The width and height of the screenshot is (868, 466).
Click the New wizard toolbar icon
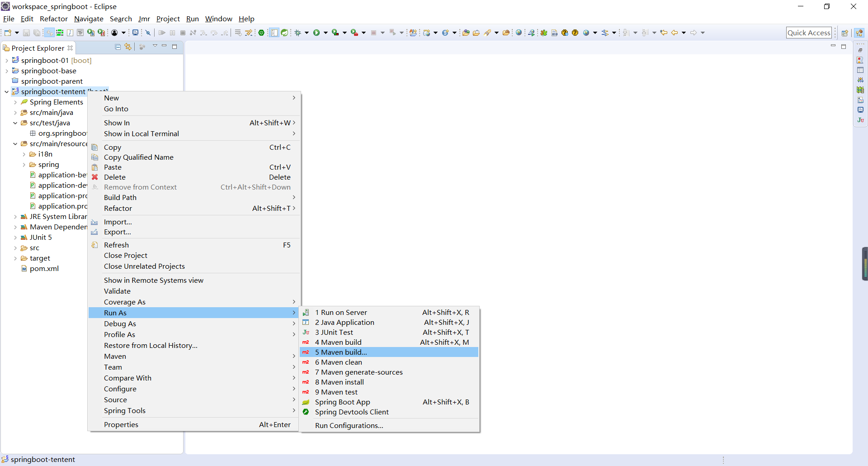pos(8,33)
